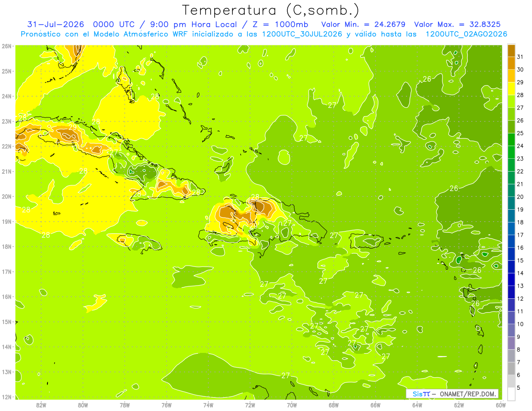Click the longitude label "72W"

(x=250, y=405)
